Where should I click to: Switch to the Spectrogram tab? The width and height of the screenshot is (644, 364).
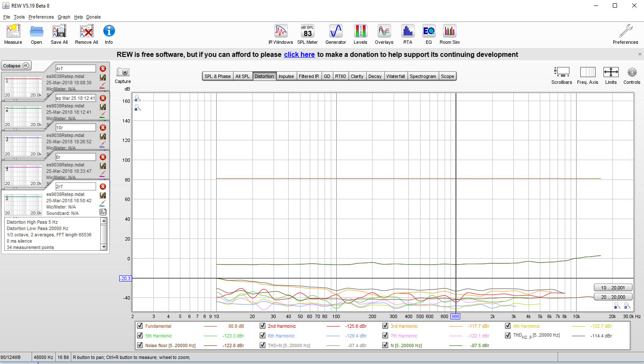[x=423, y=76]
